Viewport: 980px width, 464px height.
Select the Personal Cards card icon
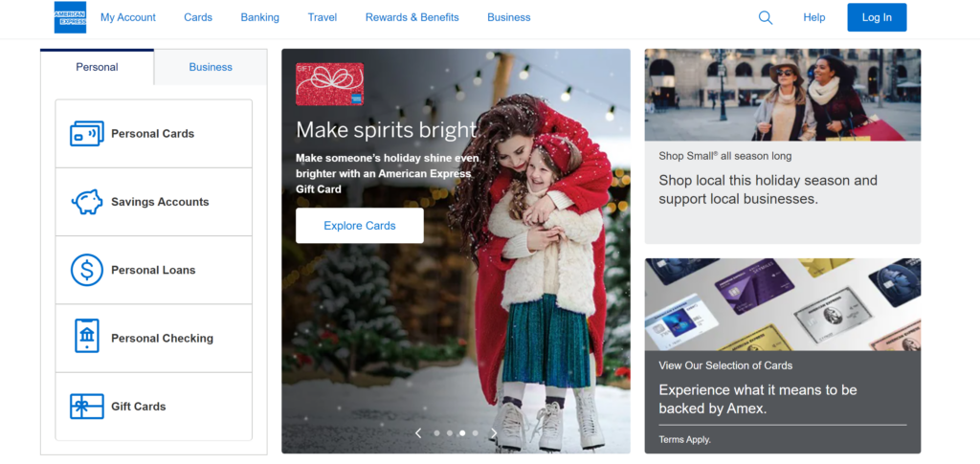[x=87, y=134]
